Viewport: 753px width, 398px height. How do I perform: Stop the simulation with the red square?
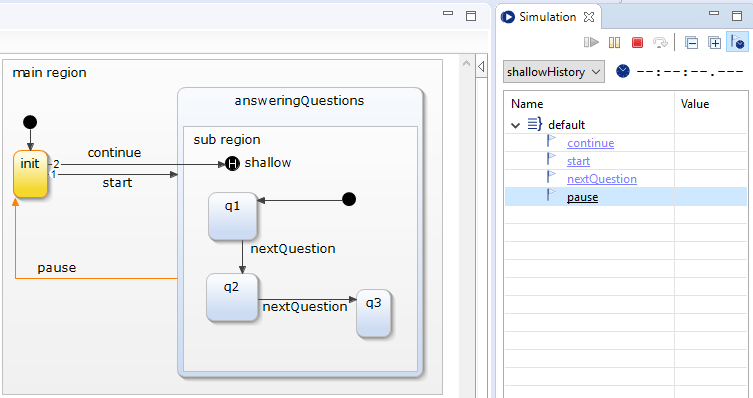(x=637, y=43)
